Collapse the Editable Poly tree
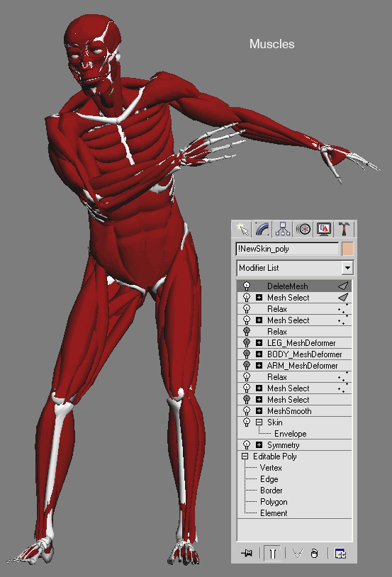Viewport: 392px width, 577px height. (x=245, y=456)
